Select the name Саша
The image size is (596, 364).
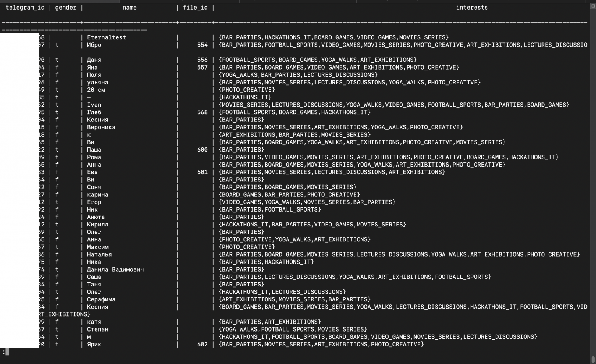(94, 277)
